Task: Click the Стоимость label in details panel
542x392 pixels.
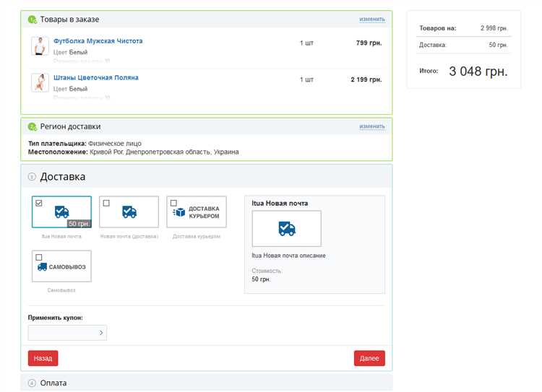Action: click(x=267, y=271)
